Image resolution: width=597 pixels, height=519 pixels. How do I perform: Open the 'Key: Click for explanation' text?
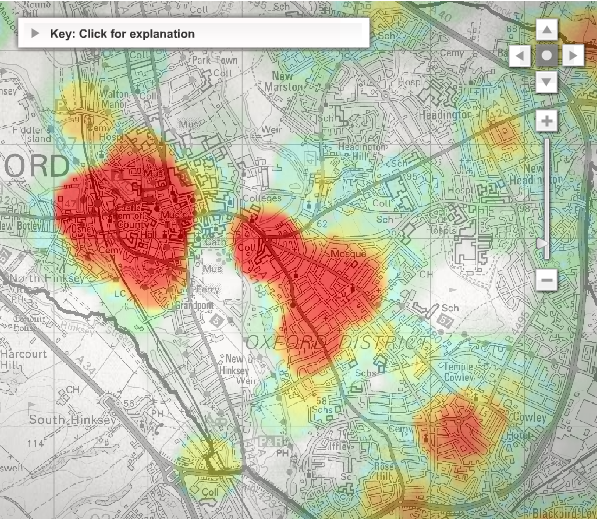pos(122,34)
